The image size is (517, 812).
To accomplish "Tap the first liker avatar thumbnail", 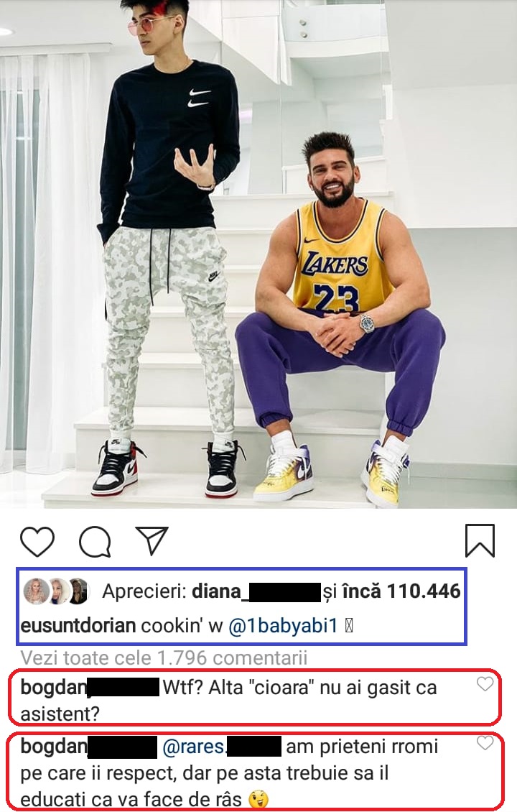I will coord(37,591).
